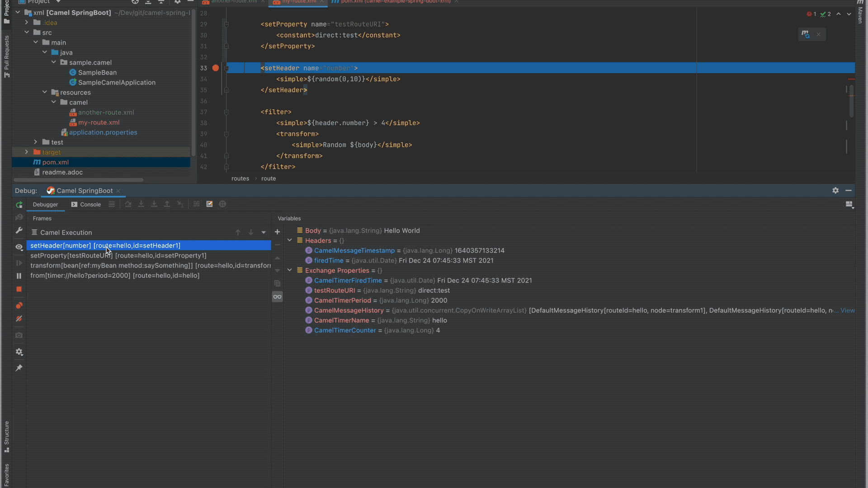Stop the debug session with red square
This screenshot has height=488, width=868.
[19, 289]
